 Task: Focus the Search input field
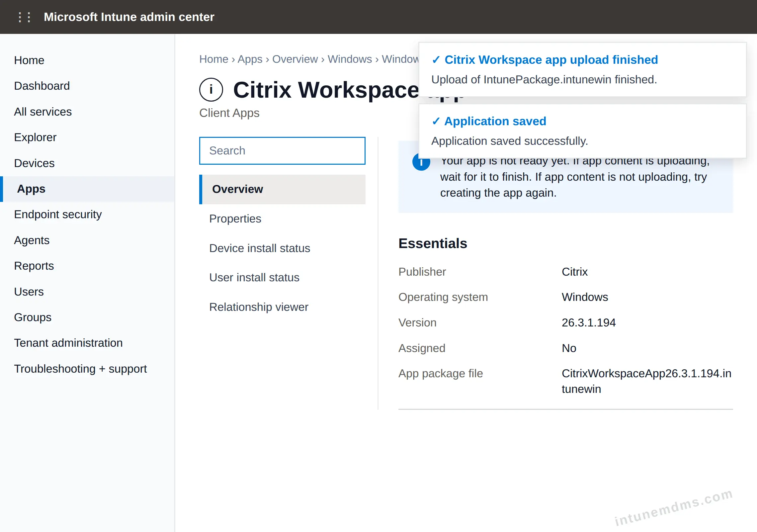pyautogui.click(x=282, y=151)
